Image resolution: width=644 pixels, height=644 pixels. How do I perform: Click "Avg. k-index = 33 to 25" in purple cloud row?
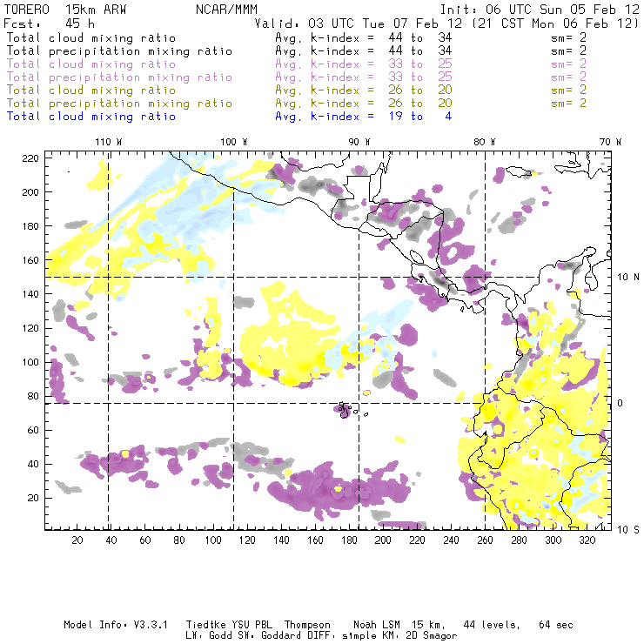click(x=364, y=64)
